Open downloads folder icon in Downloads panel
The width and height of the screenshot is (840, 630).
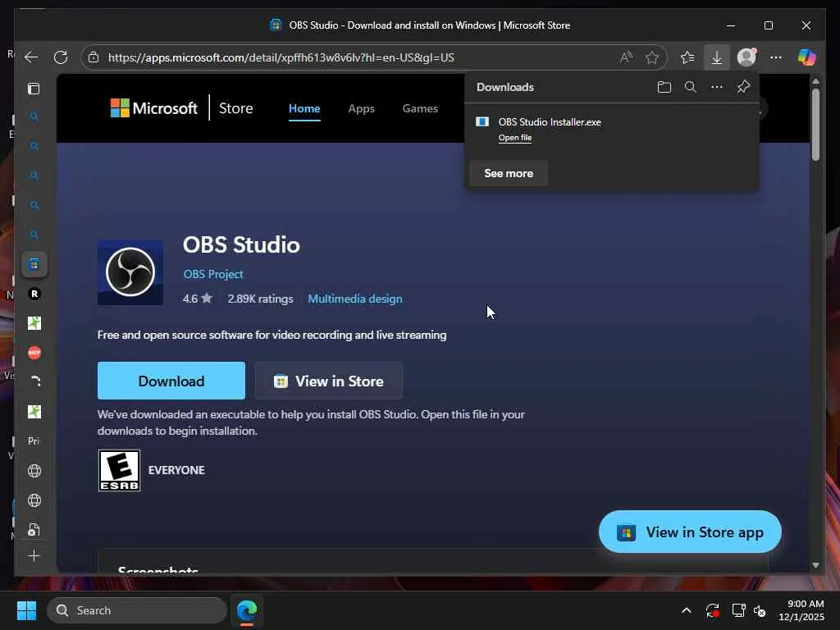pos(664,87)
